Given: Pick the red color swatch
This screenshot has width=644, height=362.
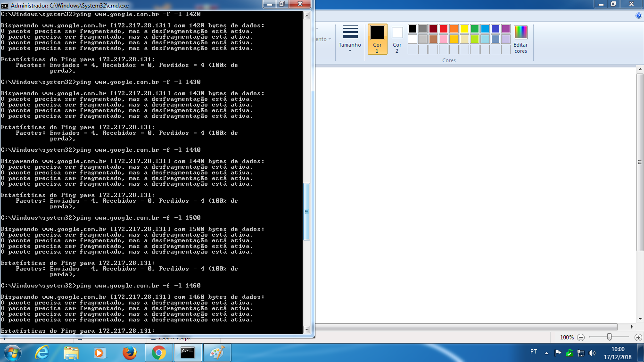Looking at the screenshot, I should coord(444,29).
